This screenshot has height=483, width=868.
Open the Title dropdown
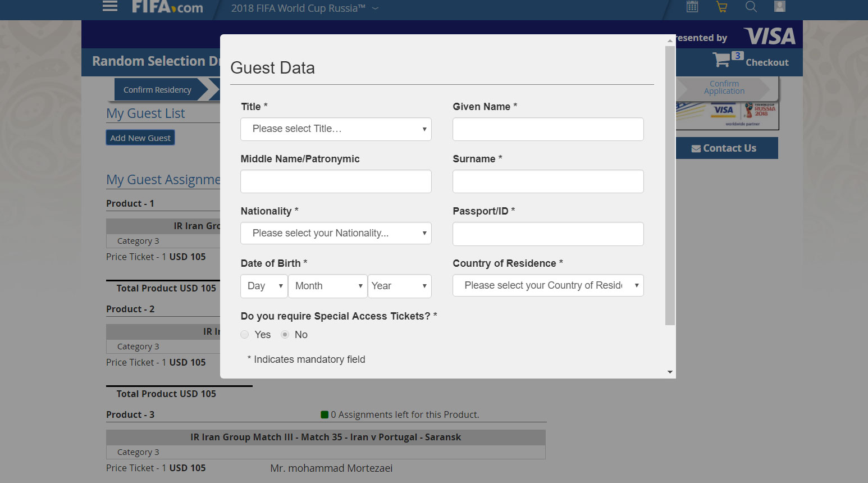click(x=336, y=129)
